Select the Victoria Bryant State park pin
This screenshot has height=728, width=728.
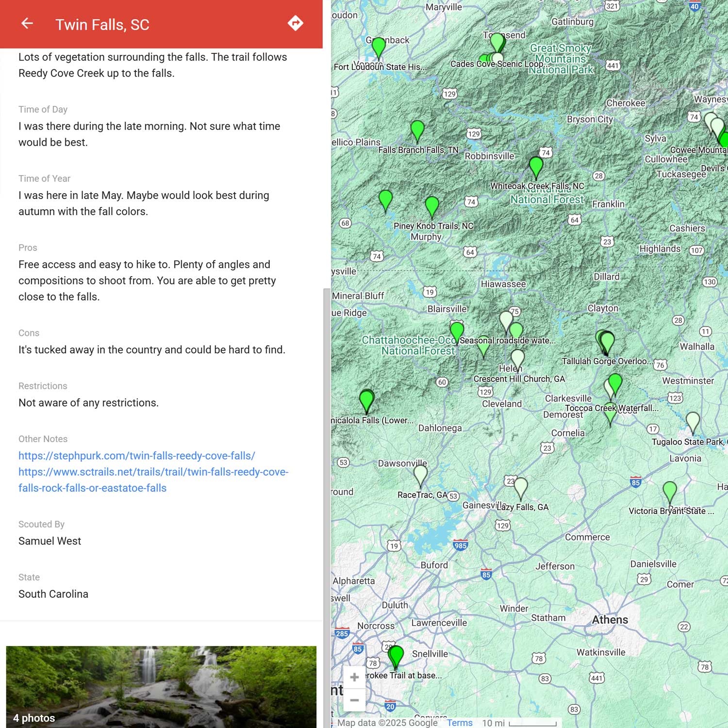point(670,491)
